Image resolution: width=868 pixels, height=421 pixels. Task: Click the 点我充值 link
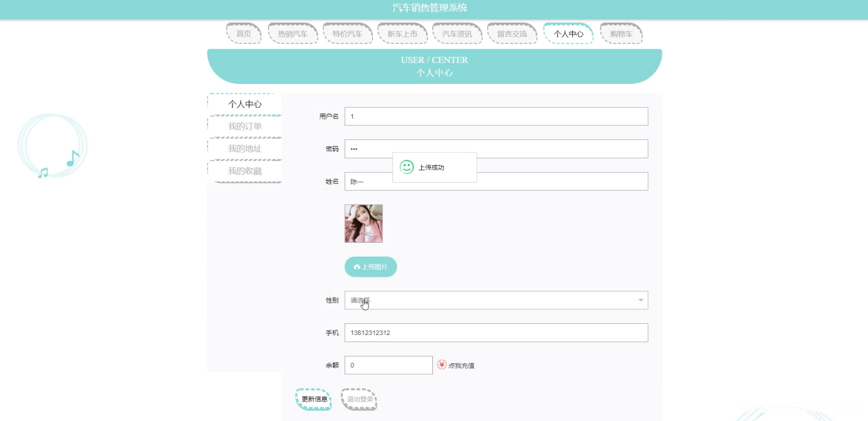pos(461,365)
